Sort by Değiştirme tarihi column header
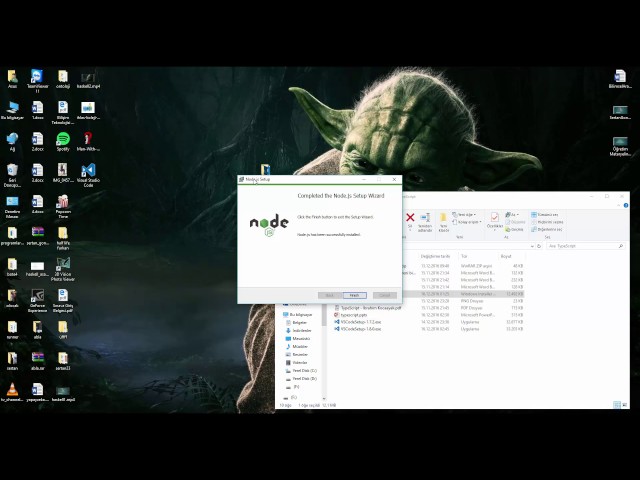 (x=436, y=256)
